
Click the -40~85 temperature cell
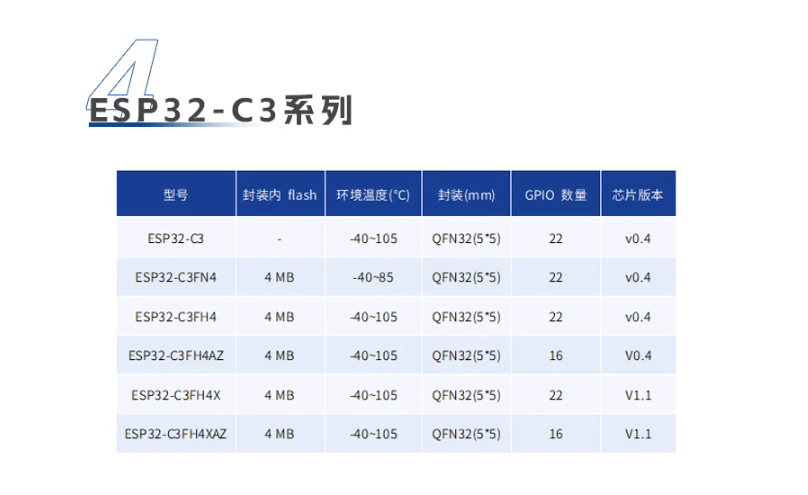click(x=373, y=278)
